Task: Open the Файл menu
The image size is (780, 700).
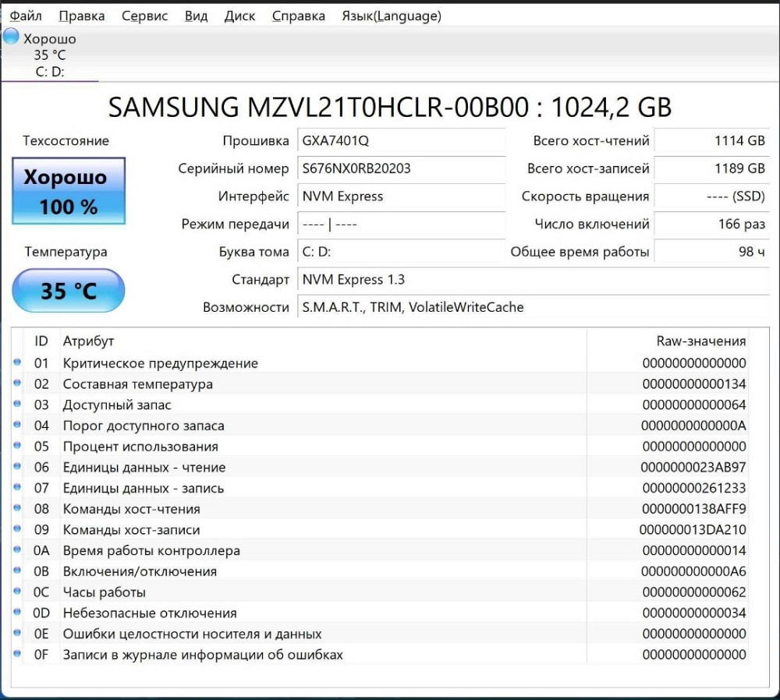Action: pyautogui.click(x=26, y=15)
